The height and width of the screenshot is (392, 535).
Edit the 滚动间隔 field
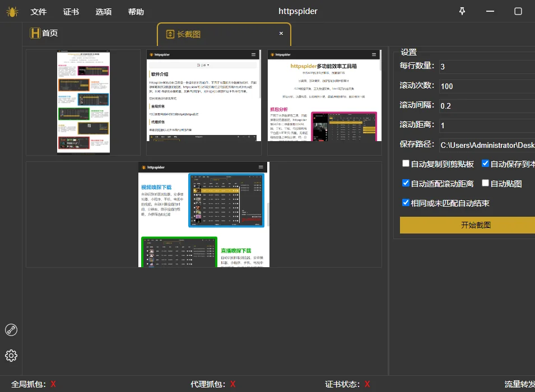click(x=487, y=106)
